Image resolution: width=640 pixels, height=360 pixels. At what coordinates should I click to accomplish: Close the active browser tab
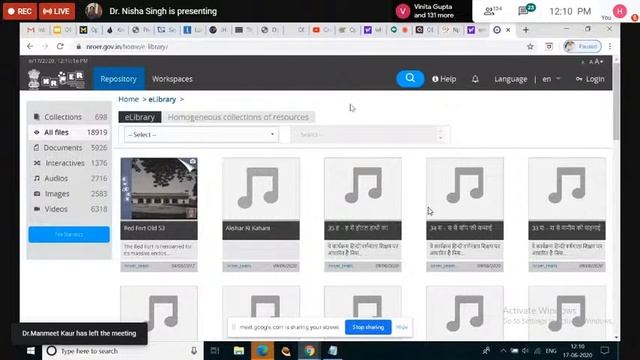coord(508,30)
